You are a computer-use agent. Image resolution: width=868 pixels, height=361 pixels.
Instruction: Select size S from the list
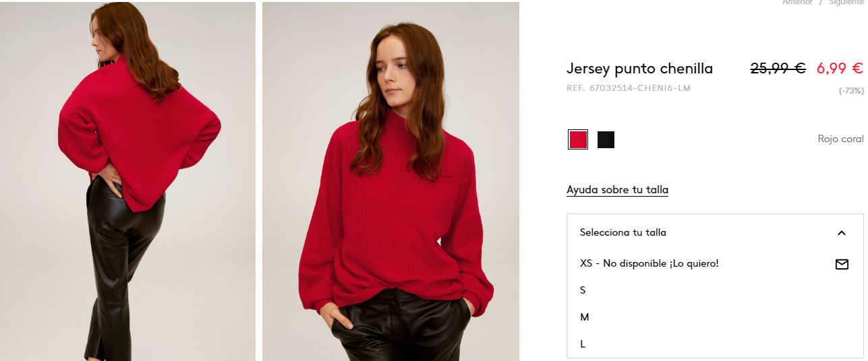(x=715, y=290)
